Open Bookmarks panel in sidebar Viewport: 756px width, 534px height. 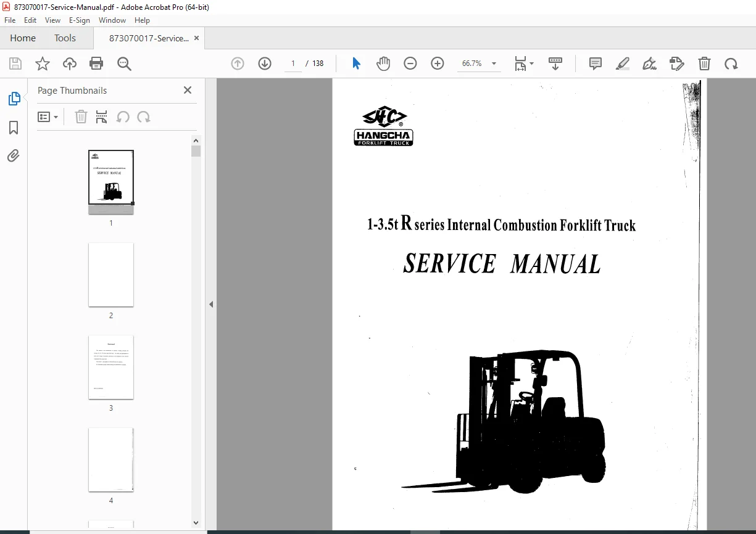point(14,128)
